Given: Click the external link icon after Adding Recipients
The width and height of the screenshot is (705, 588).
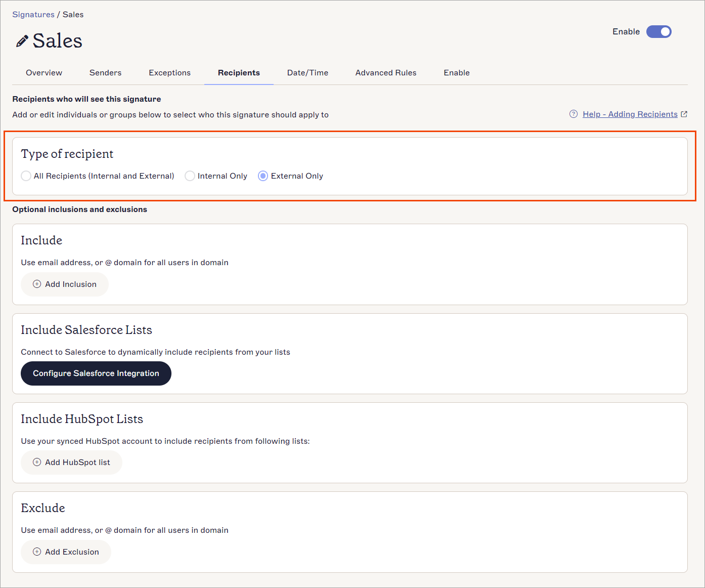Looking at the screenshot, I should pos(684,114).
